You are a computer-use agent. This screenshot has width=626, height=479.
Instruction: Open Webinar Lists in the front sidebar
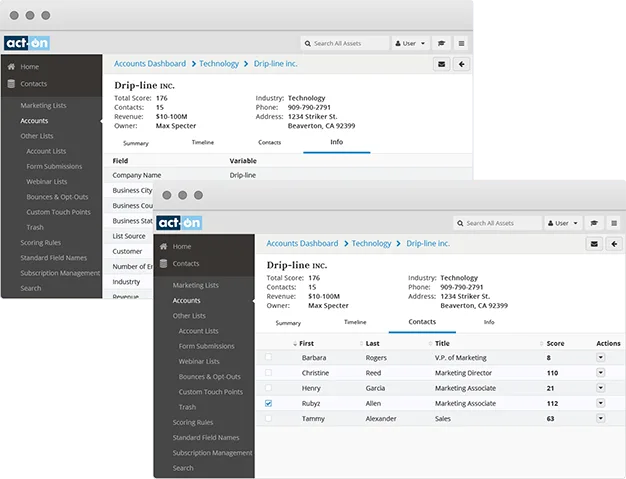click(x=199, y=361)
